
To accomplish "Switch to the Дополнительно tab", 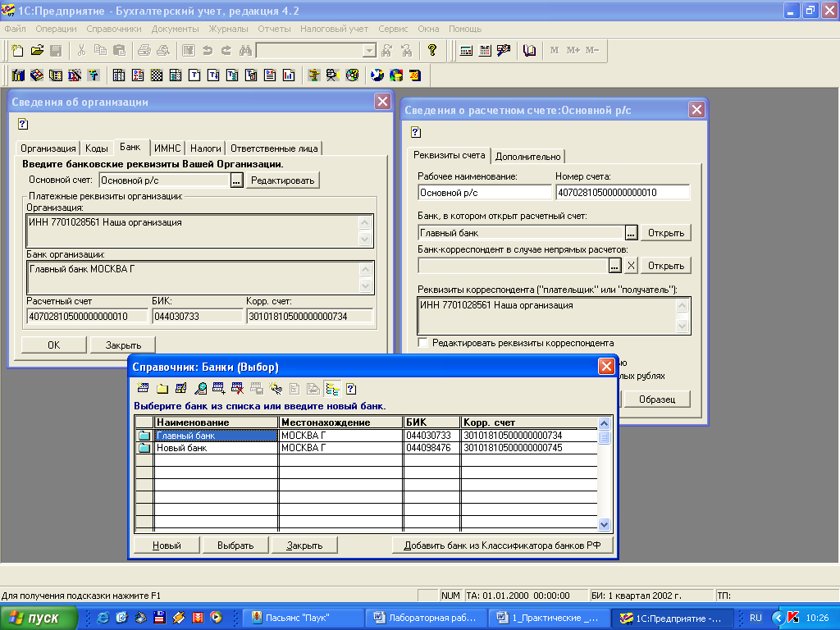I will (527, 157).
